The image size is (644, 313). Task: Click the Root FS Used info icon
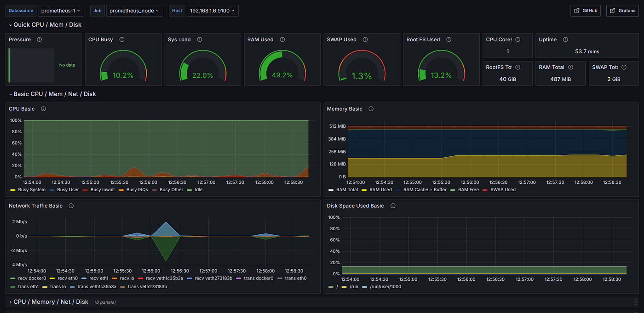coord(449,40)
